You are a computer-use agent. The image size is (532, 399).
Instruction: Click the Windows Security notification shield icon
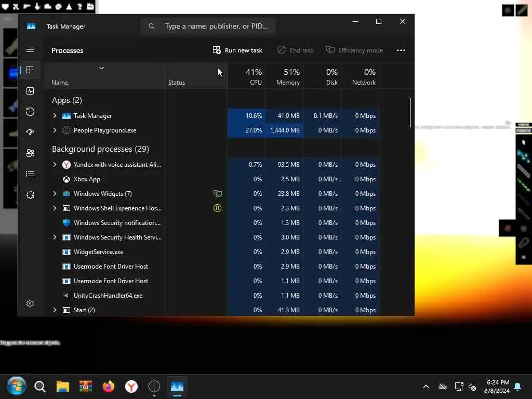point(66,223)
